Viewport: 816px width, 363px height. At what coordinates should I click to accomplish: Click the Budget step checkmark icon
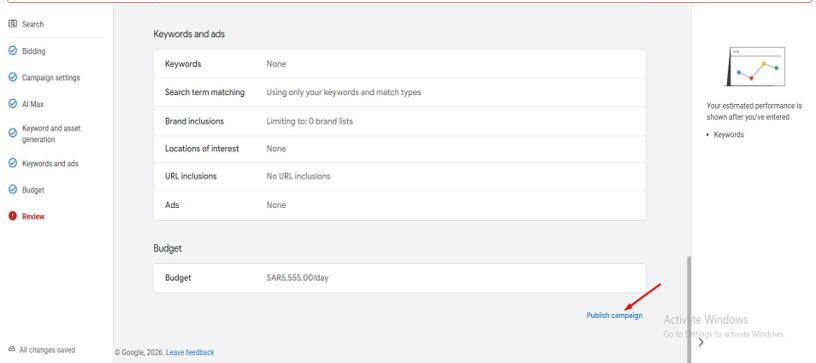tap(13, 190)
